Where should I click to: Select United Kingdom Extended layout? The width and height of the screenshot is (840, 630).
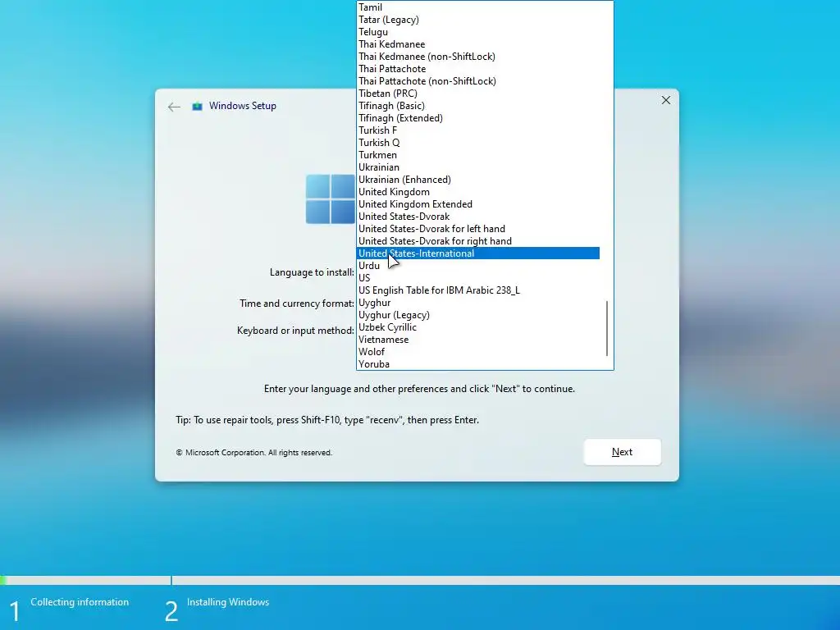(478, 204)
